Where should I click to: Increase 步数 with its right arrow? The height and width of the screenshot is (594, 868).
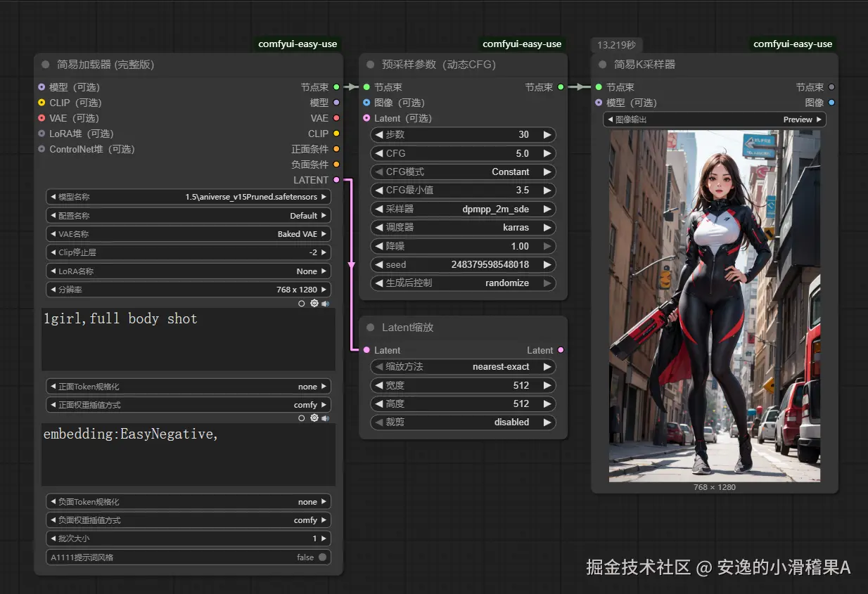547,134
